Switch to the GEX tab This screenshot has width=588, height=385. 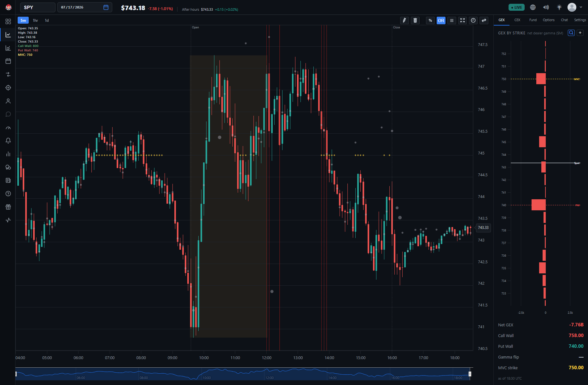coord(502,20)
